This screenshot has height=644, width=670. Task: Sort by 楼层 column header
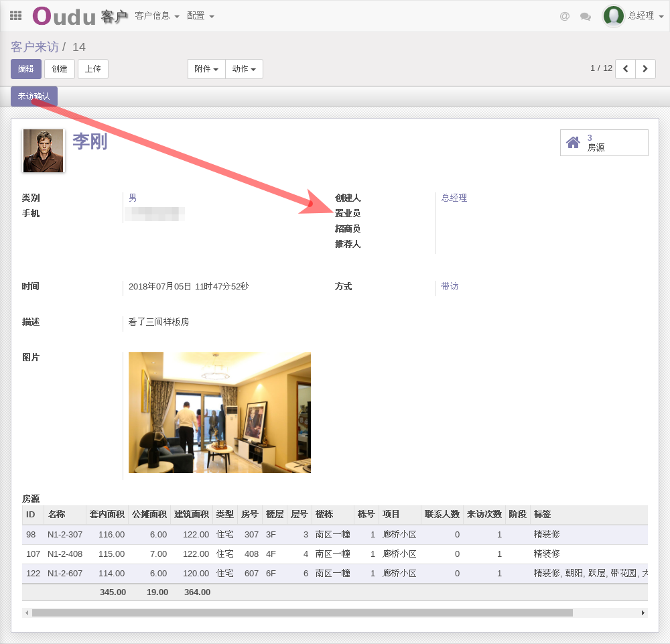click(275, 514)
